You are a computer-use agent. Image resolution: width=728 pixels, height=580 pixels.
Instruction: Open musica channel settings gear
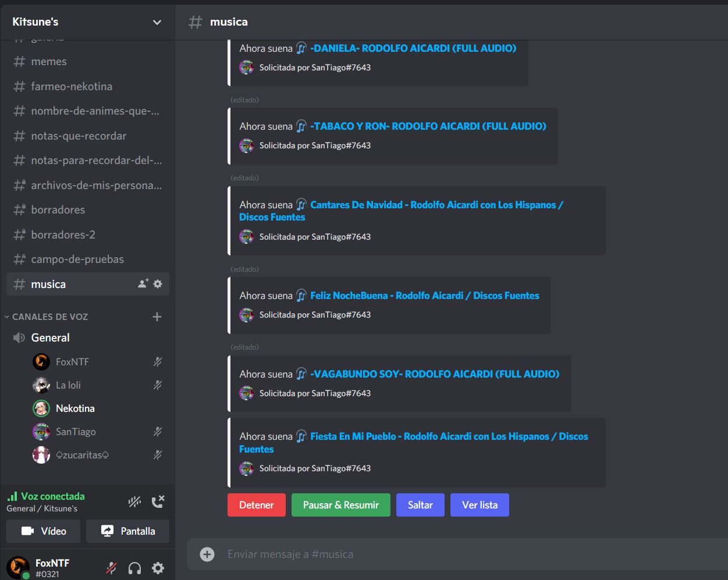[158, 284]
